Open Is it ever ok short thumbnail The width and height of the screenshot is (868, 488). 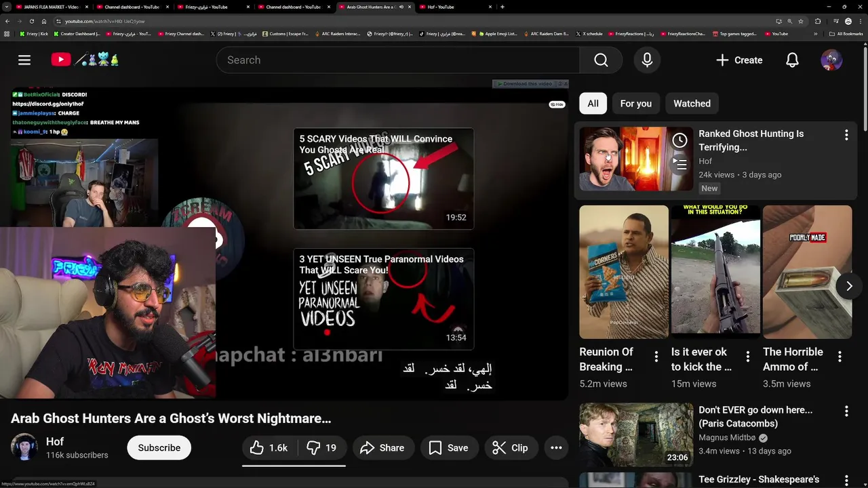coord(715,272)
